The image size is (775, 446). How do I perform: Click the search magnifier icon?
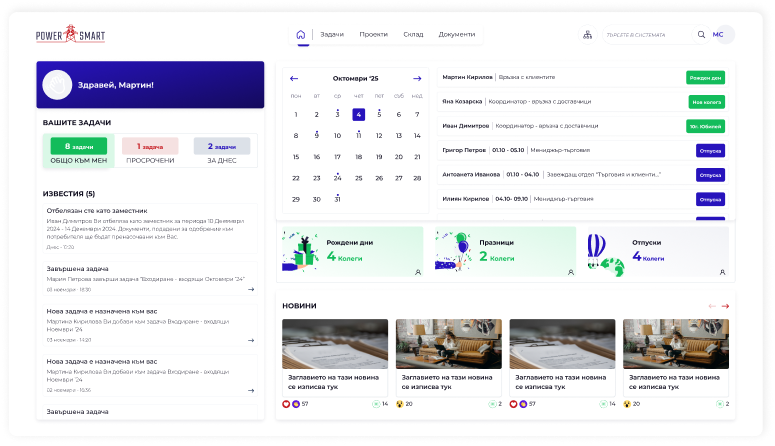point(701,35)
